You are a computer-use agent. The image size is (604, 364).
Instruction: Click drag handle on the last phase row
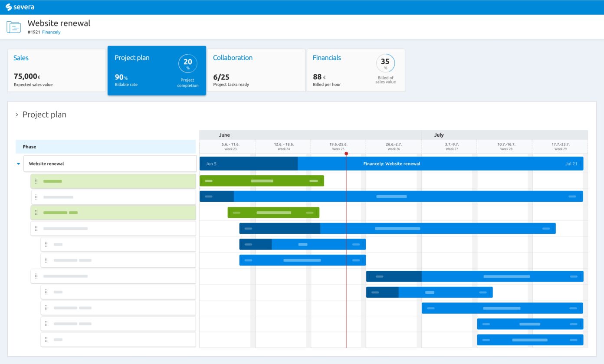46,339
